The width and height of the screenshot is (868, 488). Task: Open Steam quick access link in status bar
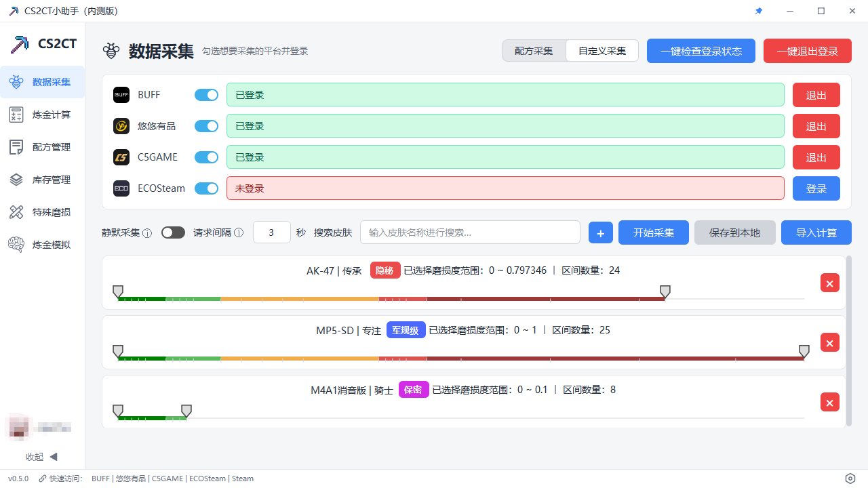(243, 479)
